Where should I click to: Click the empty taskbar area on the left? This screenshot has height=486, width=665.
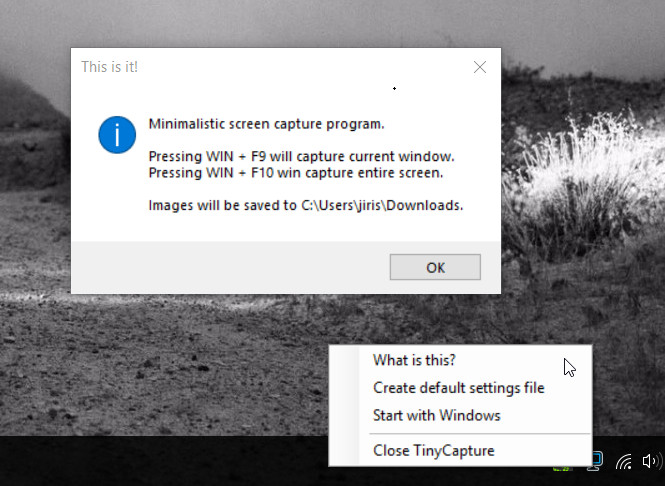(x=163, y=461)
